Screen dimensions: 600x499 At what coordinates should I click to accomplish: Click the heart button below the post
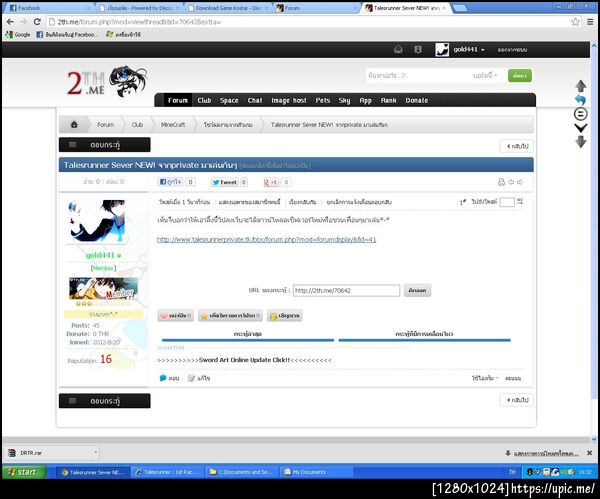[x=175, y=315]
